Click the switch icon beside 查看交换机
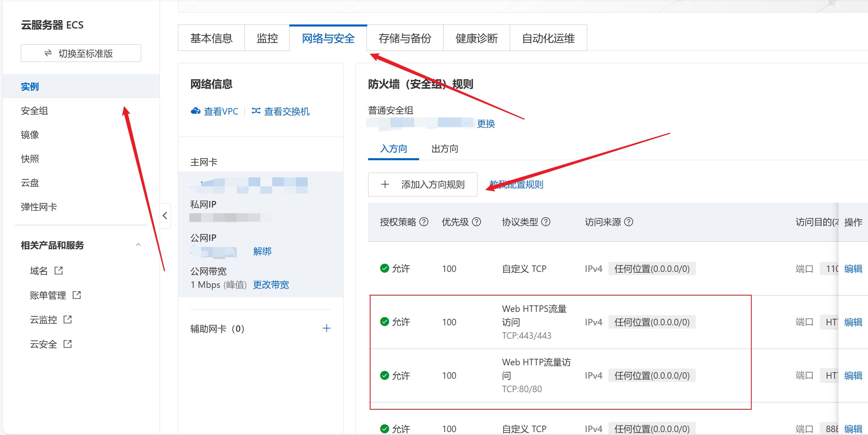This screenshot has width=868, height=435. pos(256,111)
